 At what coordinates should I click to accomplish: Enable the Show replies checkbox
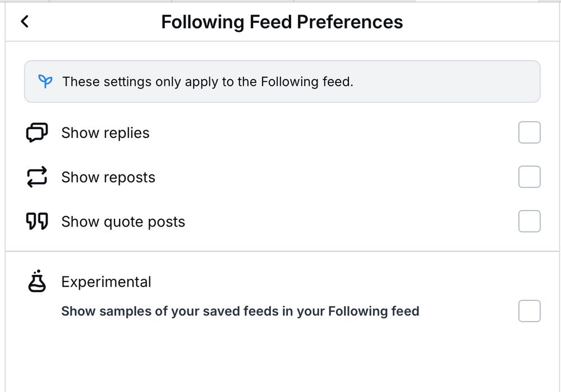[x=529, y=132]
